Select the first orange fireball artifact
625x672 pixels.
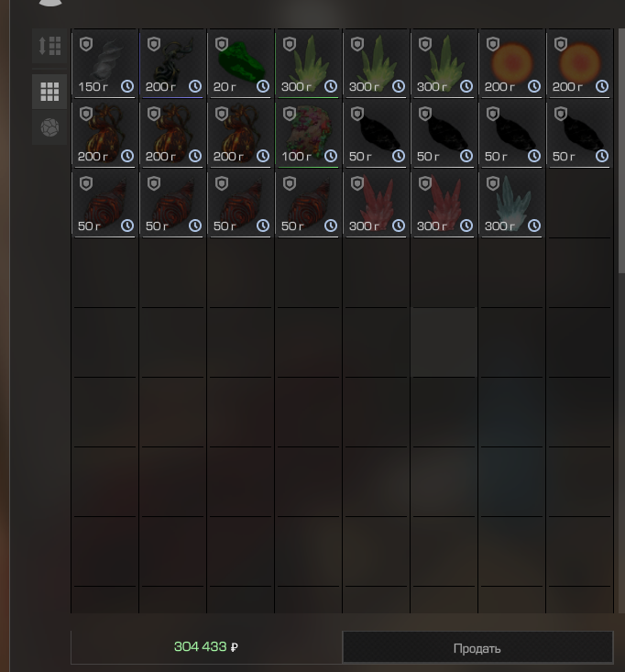click(x=511, y=63)
